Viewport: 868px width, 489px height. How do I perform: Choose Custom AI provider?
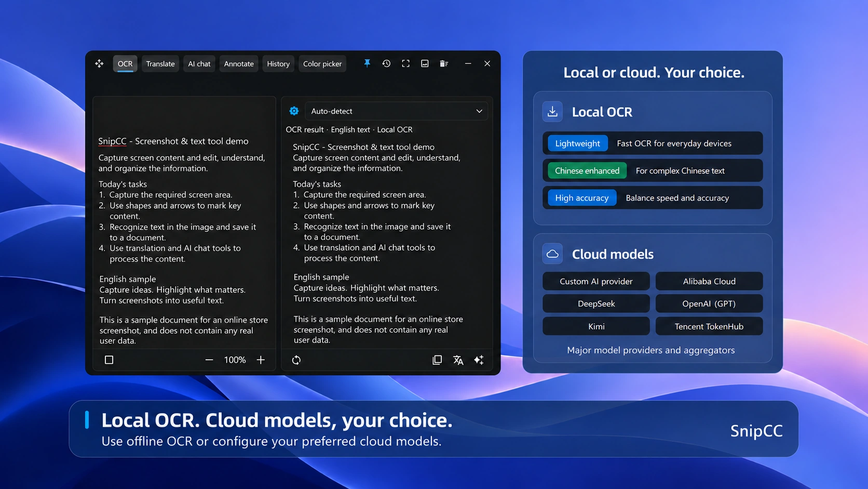(596, 281)
